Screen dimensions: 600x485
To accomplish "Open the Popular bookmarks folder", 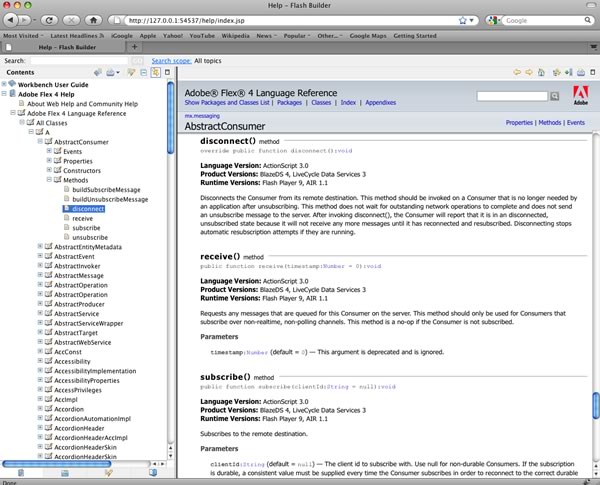I will tap(297, 36).
